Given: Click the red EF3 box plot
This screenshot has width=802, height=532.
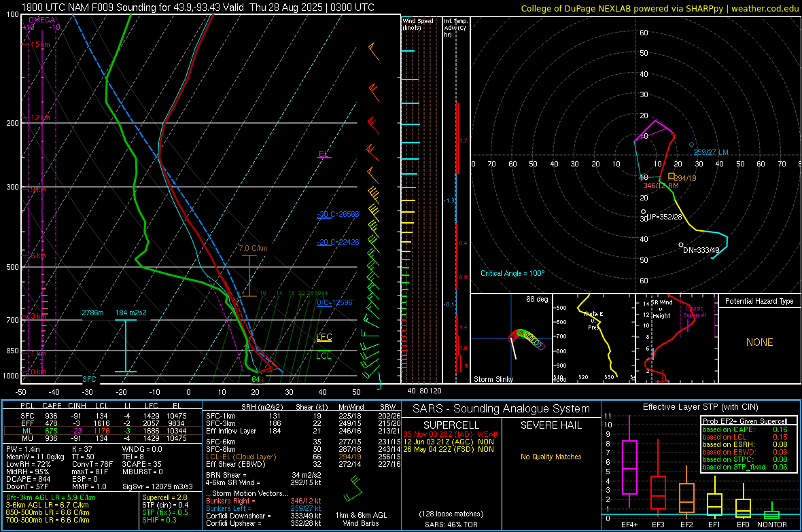Looking at the screenshot, I should [x=658, y=477].
